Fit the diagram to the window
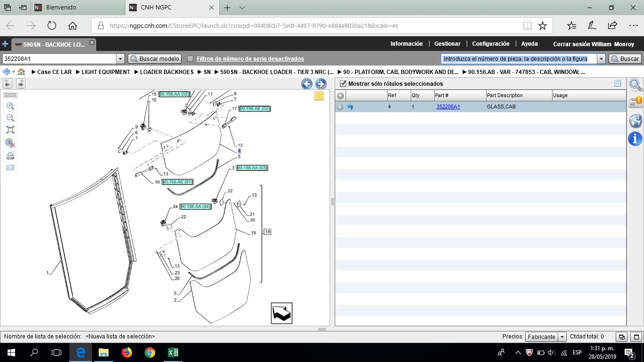Viewport: 644px width, 362px height. point(10,130)
